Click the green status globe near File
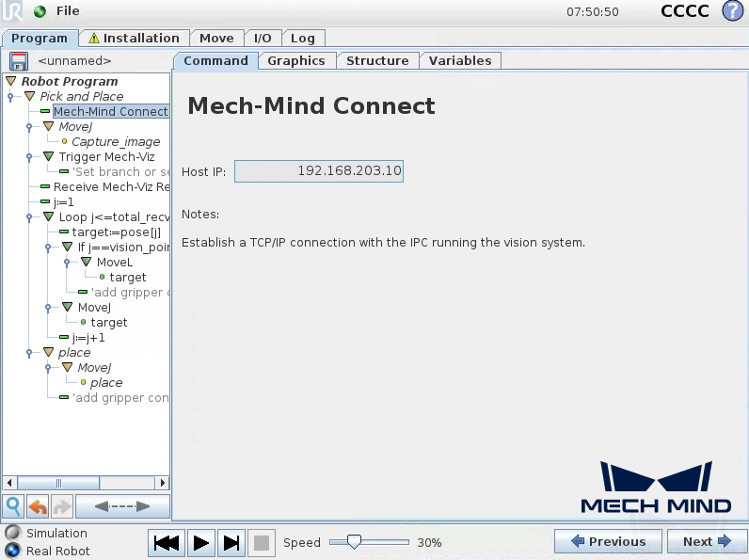749x560 pixels. 40,11
